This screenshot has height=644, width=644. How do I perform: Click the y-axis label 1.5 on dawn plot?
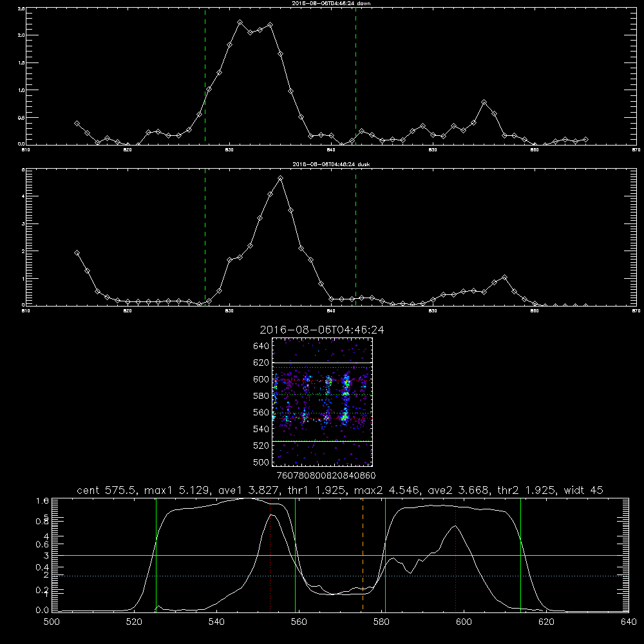[21, 63]
